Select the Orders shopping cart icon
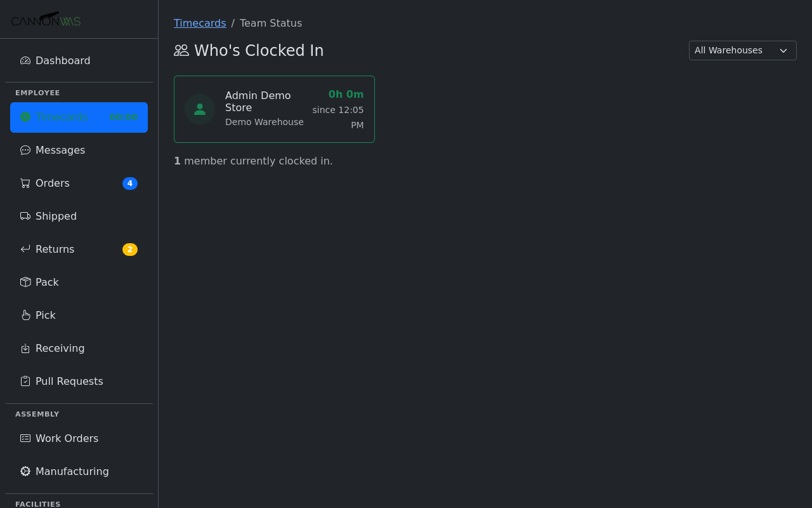 [25, 183]
